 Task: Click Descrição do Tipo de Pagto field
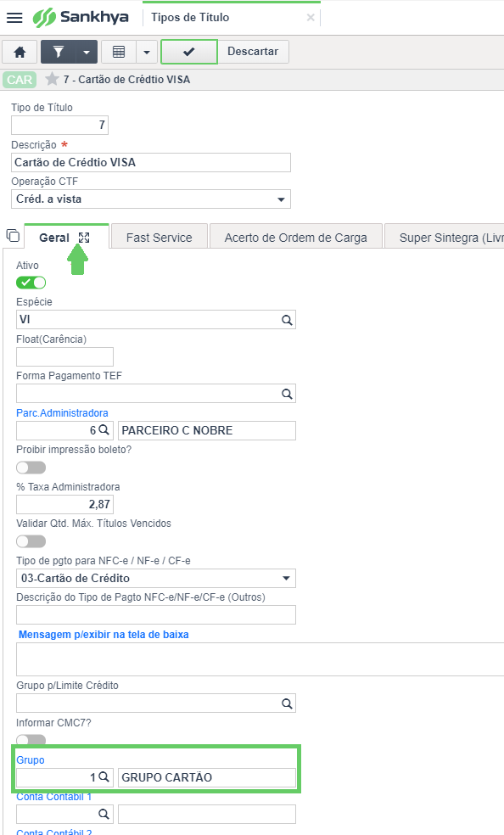tap(156, 614)
